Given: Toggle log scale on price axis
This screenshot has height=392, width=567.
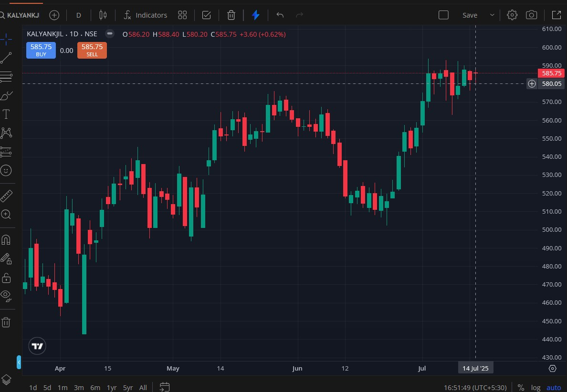Looking at the screenshot, I should [x=535, y=388].
